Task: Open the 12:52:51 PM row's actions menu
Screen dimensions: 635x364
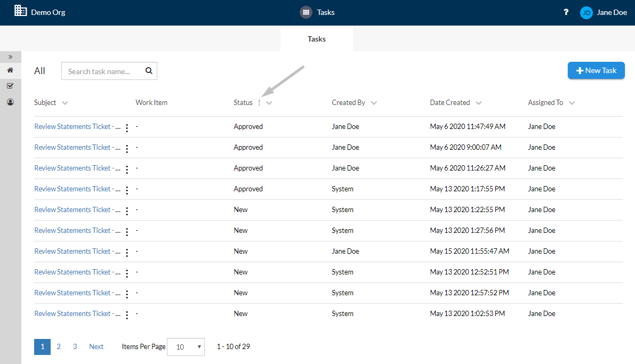Action: (x=127, y=273)
